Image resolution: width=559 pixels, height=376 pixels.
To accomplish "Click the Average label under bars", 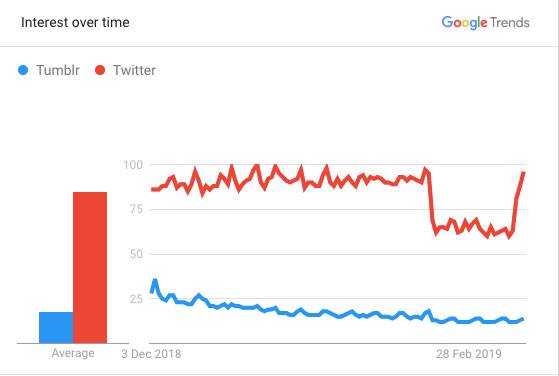I will pyautogui.click(x=73, y=353).
